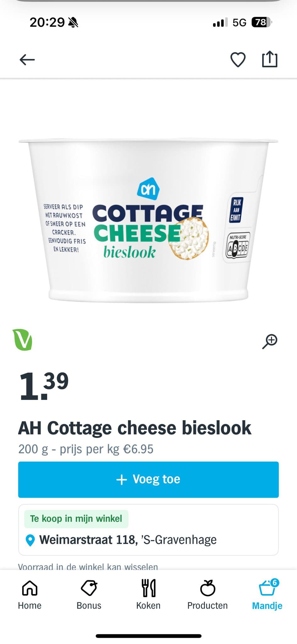
Task: Tap the basket badge showing 6
Action: click(275, 583)
